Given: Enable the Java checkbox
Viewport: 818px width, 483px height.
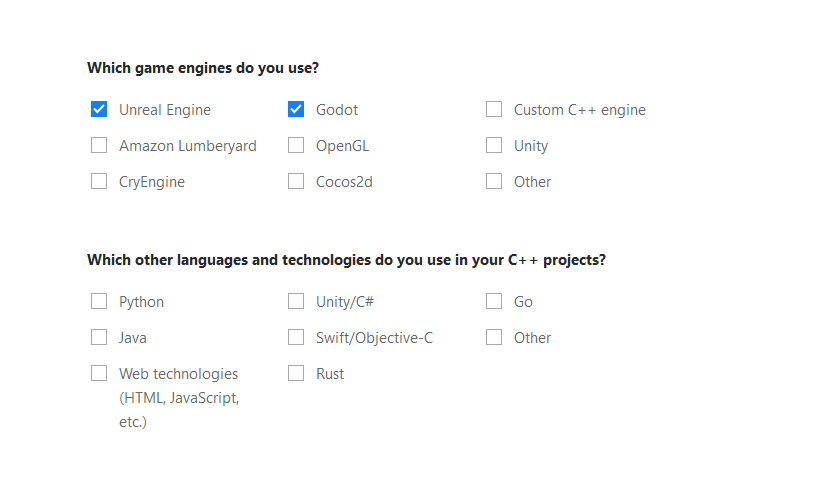Looking at the screenshot, I should pyautogui.click(x=99, y=338).
